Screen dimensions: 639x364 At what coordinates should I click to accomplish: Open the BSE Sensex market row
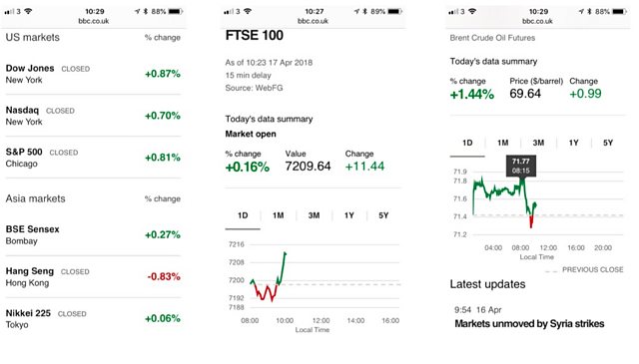pos(93,235)
